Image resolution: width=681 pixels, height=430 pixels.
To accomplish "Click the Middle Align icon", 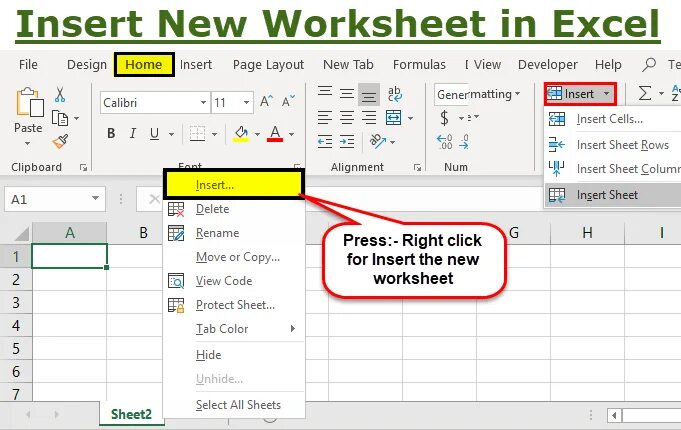I will (347, 93).
